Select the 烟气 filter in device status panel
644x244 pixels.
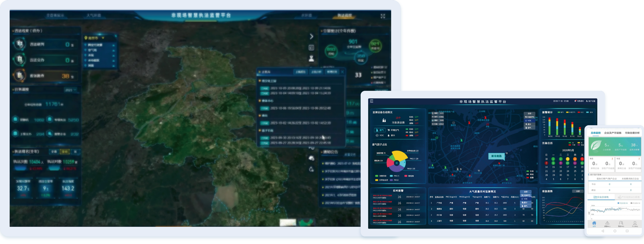(380, 130)
